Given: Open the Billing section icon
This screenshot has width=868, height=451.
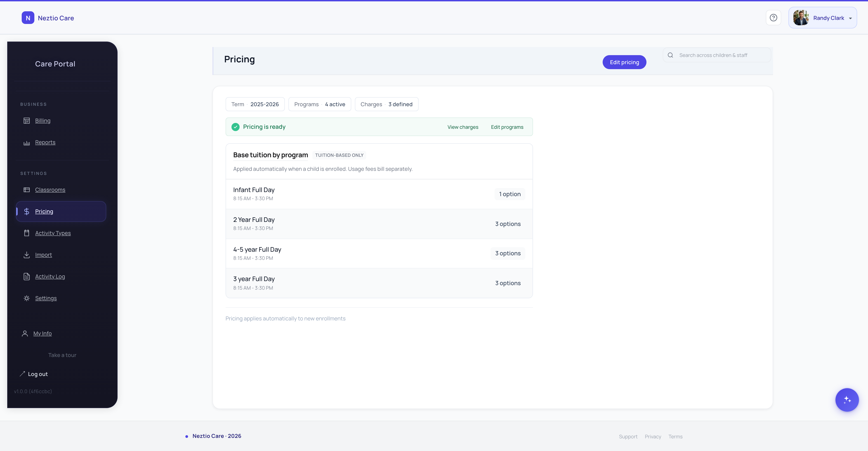Looking at the screenshot, I should click(x=27, y=121).
